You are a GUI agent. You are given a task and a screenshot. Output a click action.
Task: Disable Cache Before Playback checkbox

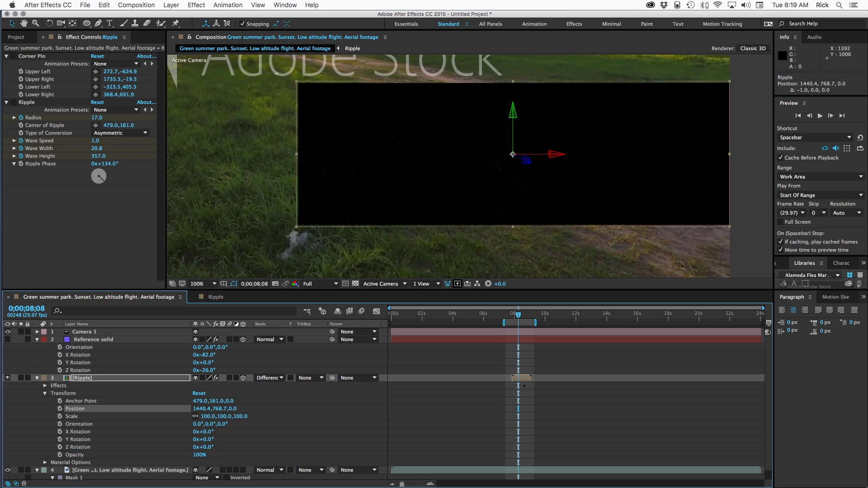coord(781,158)
